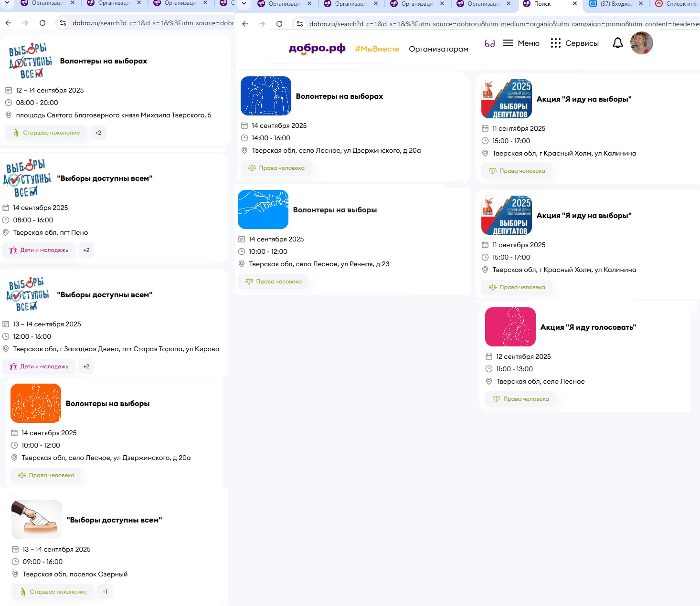Expand +2 tags on площадь Михаила Тверского card
This screenshot has width=700, height=606.
click(98, 133)
